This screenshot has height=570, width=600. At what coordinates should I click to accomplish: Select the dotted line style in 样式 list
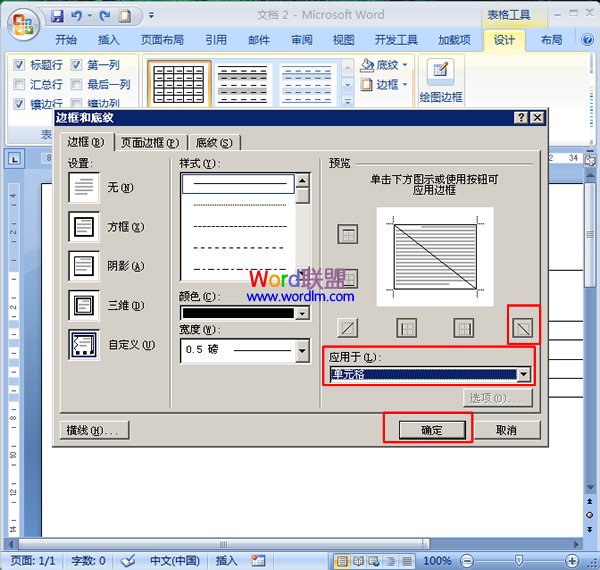(x=240, y=205)
